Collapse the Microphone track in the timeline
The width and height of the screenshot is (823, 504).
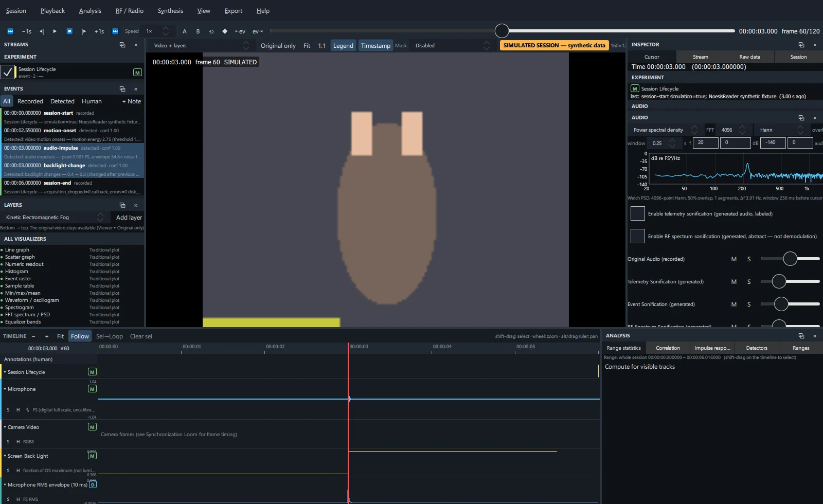click(5, 389)
